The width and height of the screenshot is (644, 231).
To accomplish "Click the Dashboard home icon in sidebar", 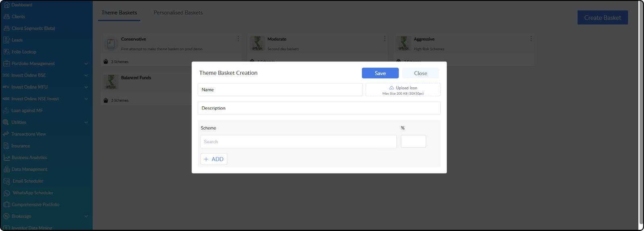I will [x=6, y=5].
